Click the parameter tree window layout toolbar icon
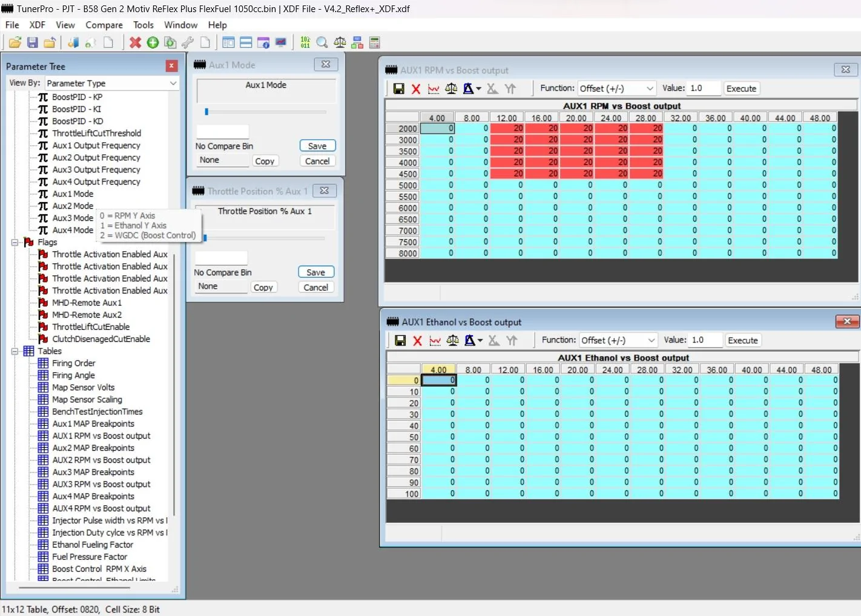 point(228,42)
